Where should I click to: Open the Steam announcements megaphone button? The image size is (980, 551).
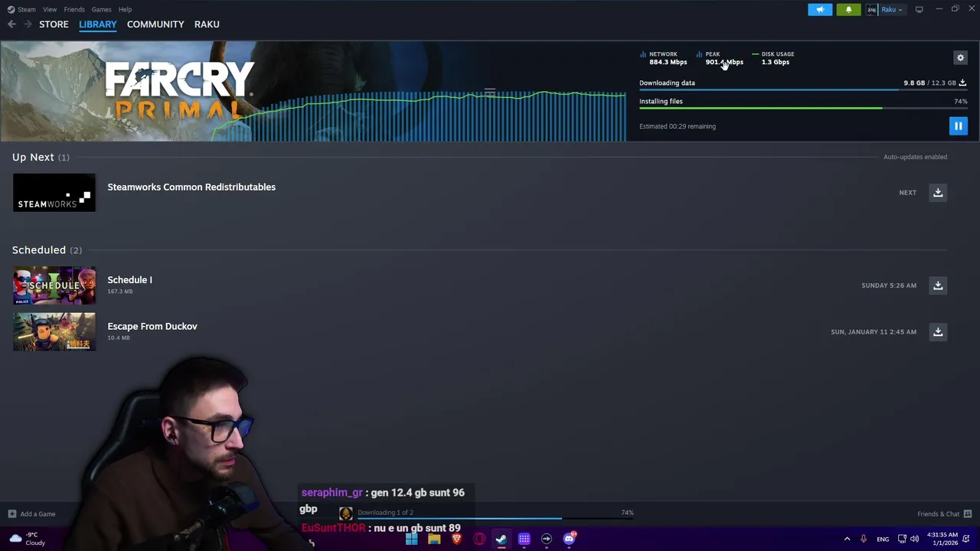tap(820, 9)
